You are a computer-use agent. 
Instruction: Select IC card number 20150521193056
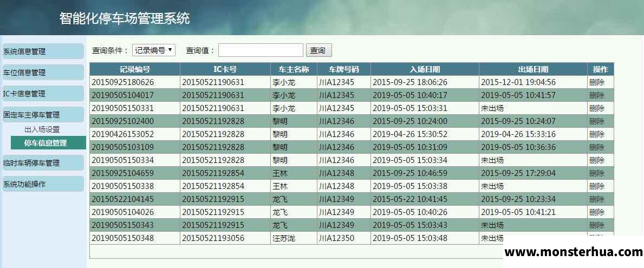click(213, 238)
